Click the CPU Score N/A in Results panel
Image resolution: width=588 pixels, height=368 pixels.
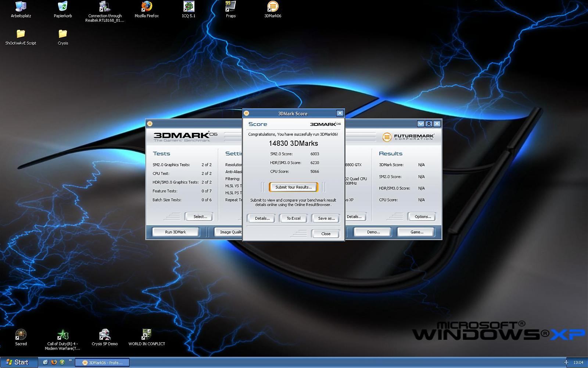(x=421, y=200)
